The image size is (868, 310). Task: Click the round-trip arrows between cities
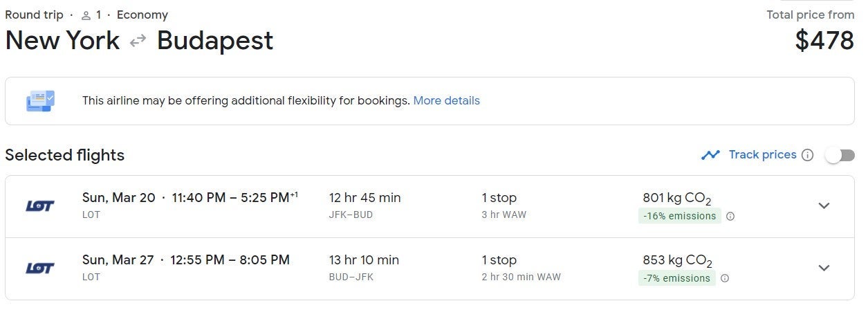click(138, 41)
